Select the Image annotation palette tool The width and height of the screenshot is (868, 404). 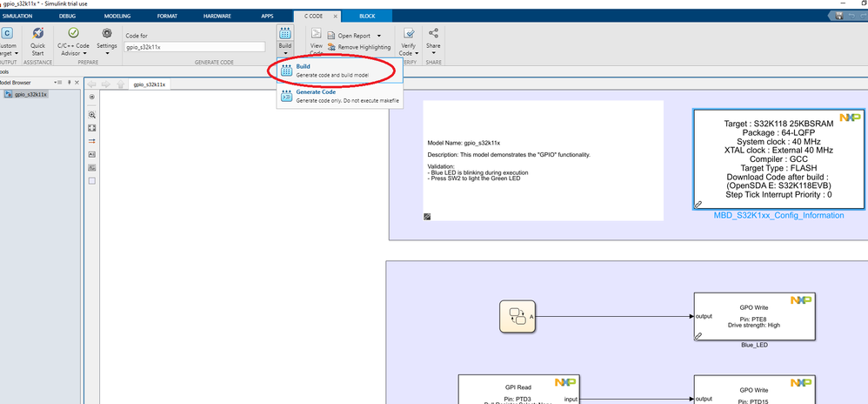click(x=92, y=167)
